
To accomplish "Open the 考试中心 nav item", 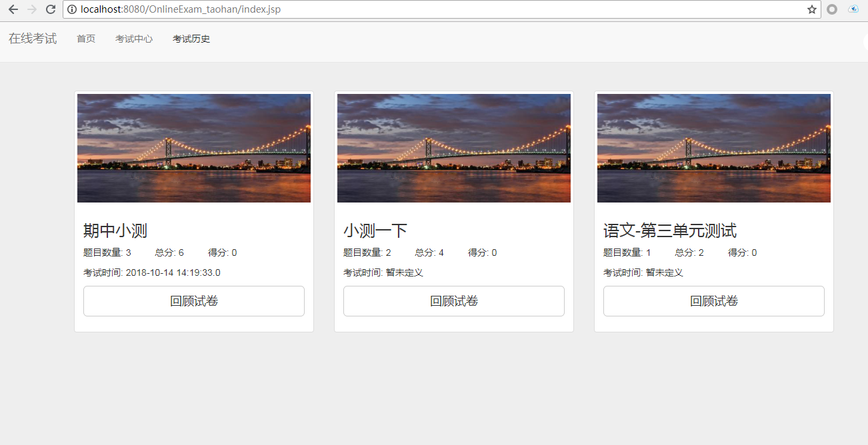I will pos(134,39).
